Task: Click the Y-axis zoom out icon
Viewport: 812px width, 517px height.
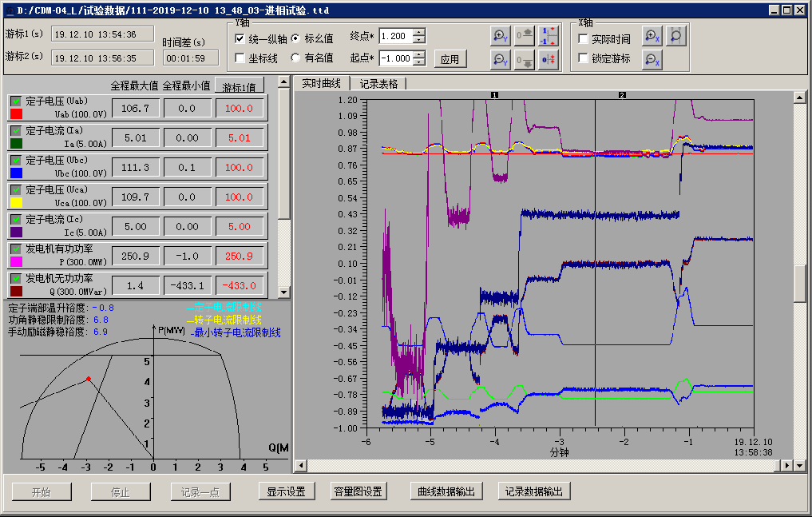Action: (500, 59)
